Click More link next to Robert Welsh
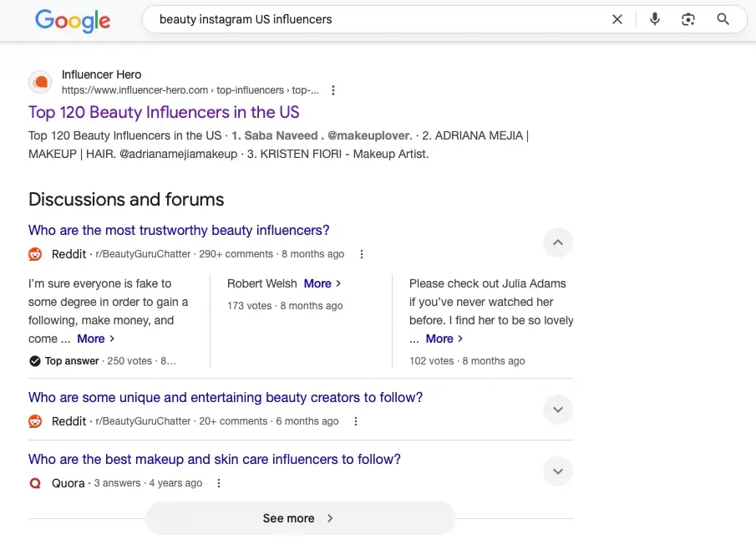756x550 pixels. pyautogui.click(x=322, y=283)
